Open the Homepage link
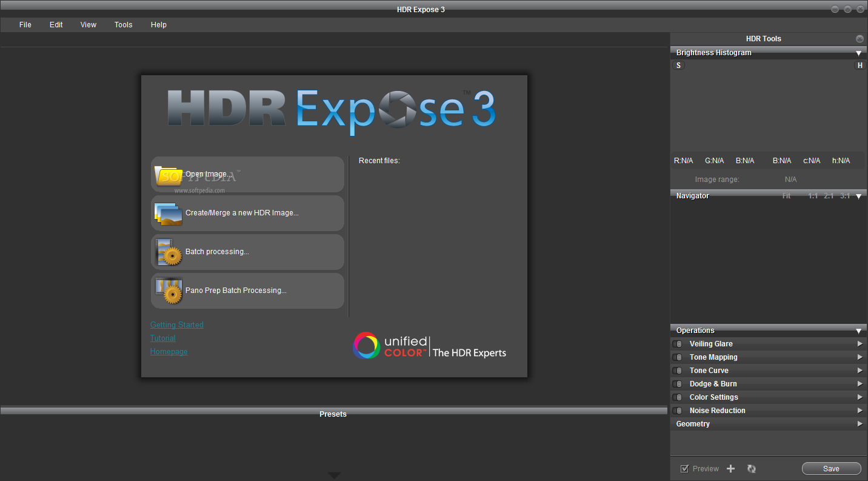Viewport: 868px width, 481px height. click(169, 352)
